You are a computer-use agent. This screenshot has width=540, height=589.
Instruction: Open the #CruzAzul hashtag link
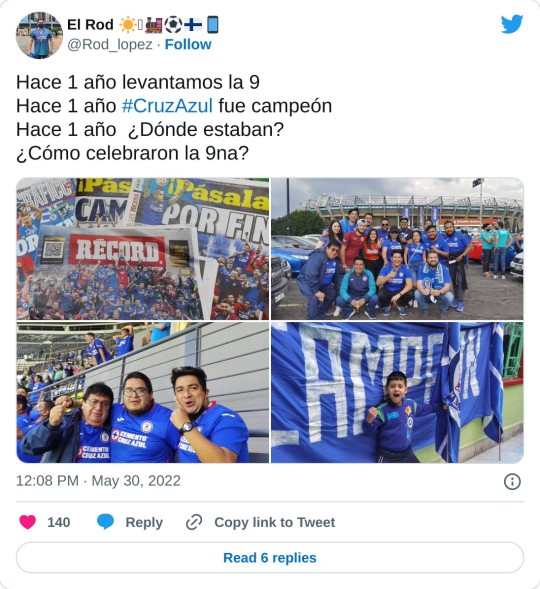tap(167, 106)
